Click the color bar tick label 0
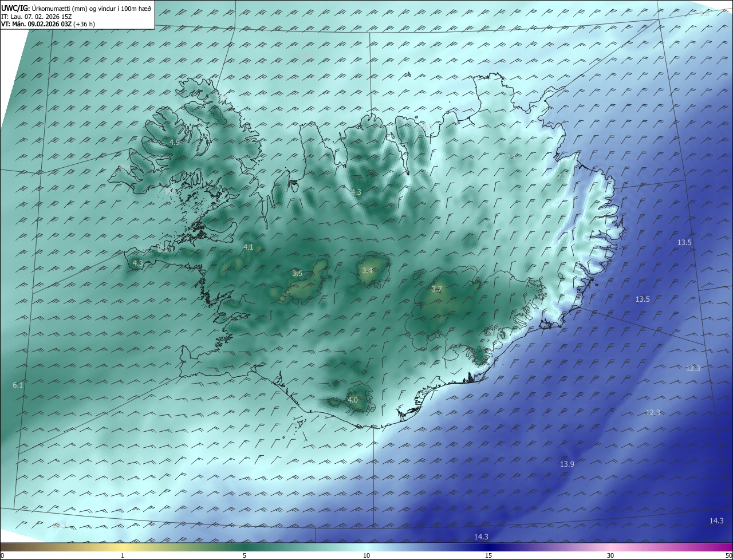The height and width of the screenshot is (560, 733). (x=2, y=555)
